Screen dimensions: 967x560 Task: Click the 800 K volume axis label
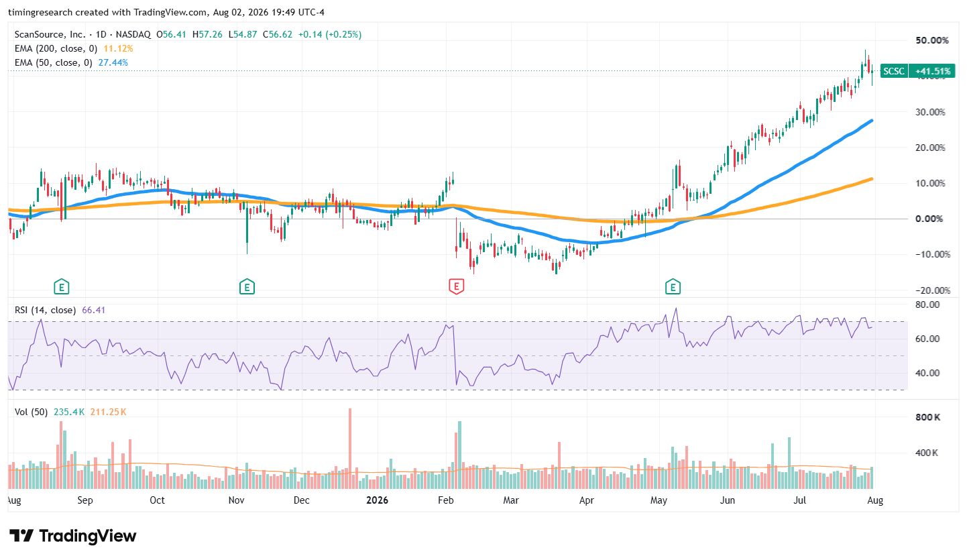point(928,417)
